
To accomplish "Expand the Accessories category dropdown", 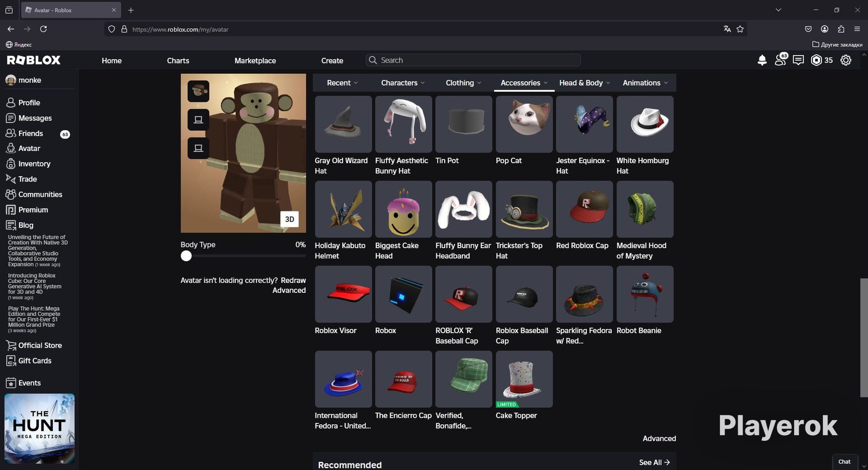I will (524, 83).
